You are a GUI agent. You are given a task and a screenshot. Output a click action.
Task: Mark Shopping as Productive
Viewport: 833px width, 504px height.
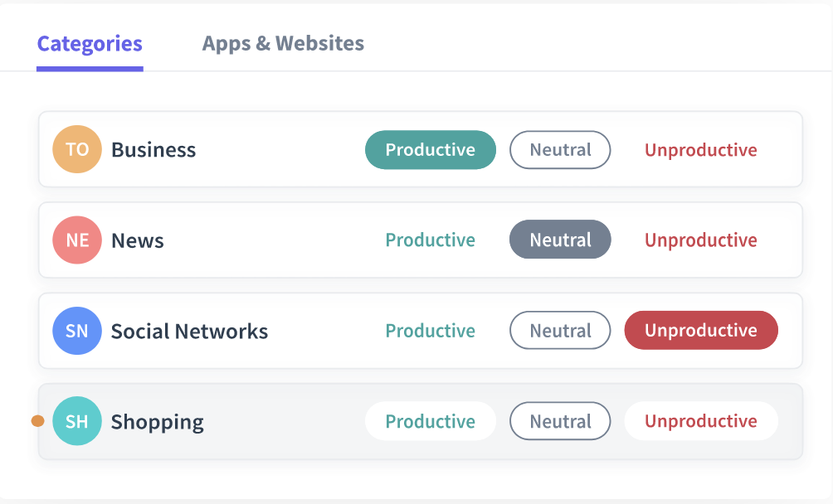[x=430, y=421]
